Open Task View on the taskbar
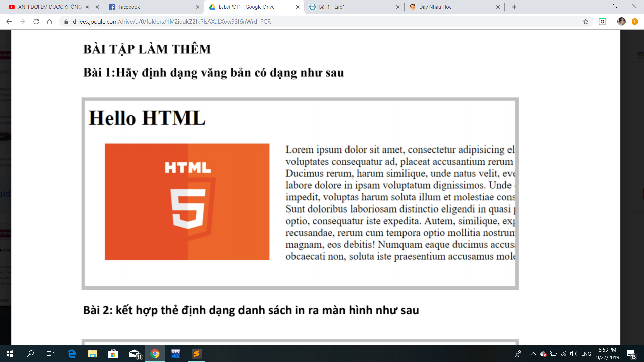The height and width of the screenshot is (362, 644). [50, 354]
